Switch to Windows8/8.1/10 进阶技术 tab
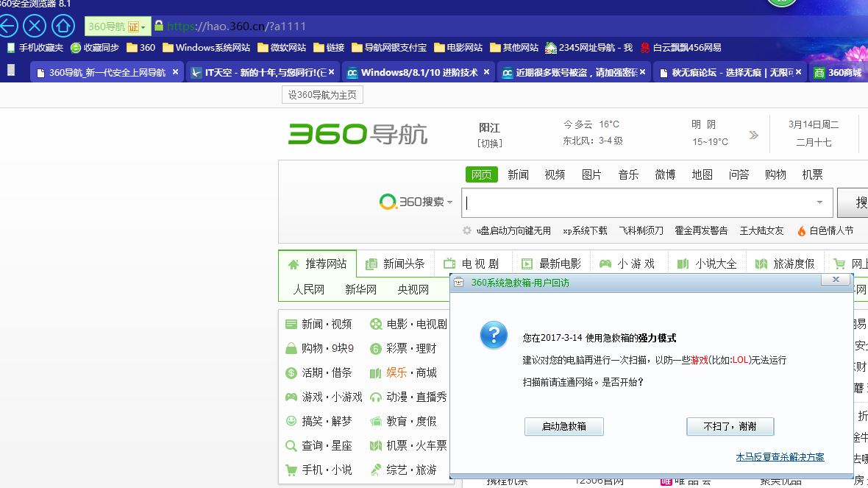The height and width of the screenshot is (488, 868). (x=418, y=72)
